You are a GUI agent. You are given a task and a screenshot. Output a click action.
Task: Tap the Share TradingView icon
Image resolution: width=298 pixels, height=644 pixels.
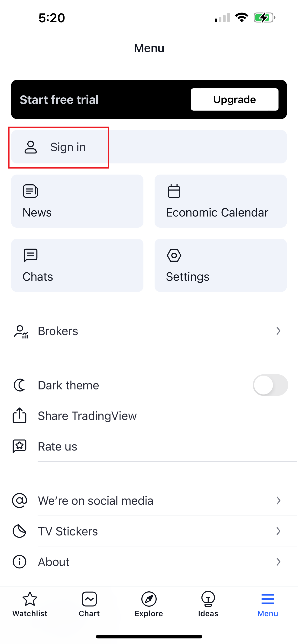(x=19, y=415)
